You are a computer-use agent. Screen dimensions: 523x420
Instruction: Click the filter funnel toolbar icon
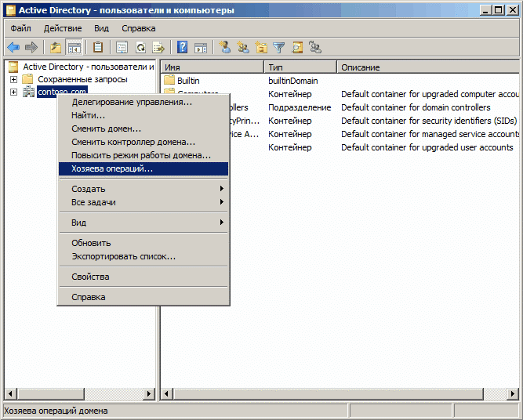pyautogui.click(x=278, y=47)
